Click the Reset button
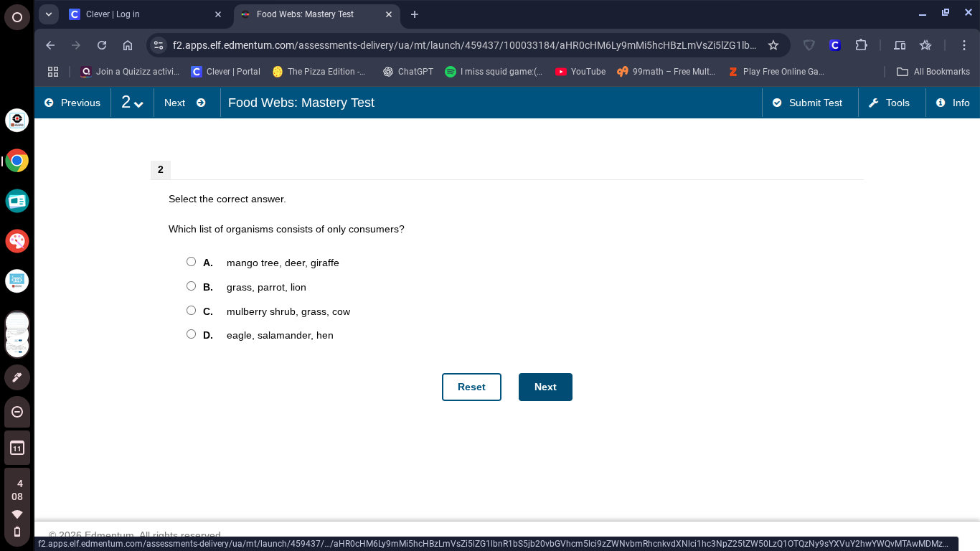This screenshot has height=551, width=980. click(471, 387)
